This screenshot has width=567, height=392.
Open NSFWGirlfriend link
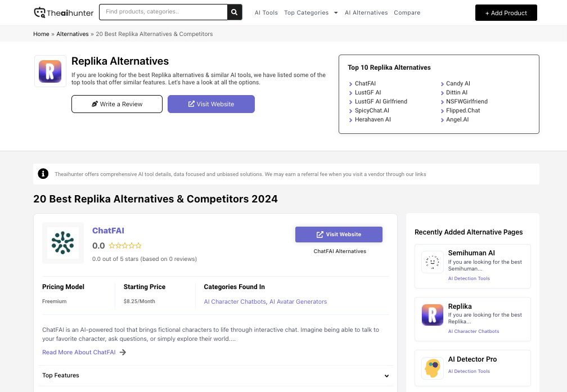[466, 102]
